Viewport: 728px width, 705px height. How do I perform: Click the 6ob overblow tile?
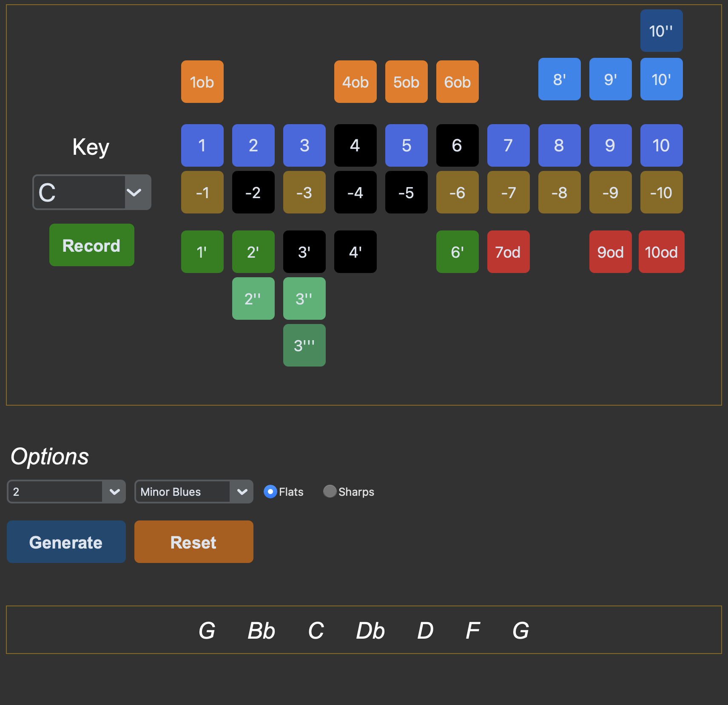pyautogui.click(x=458, y=82)
